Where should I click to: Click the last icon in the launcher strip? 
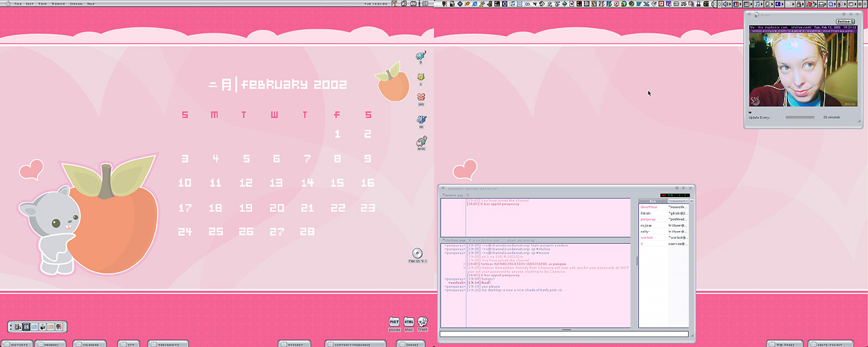(x=60, y=326)
